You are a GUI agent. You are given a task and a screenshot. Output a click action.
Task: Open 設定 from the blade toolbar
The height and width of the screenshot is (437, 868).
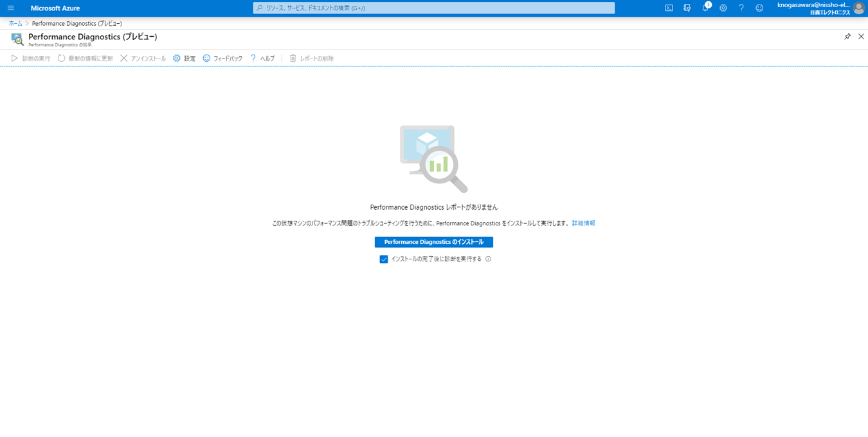pos(184,59)
